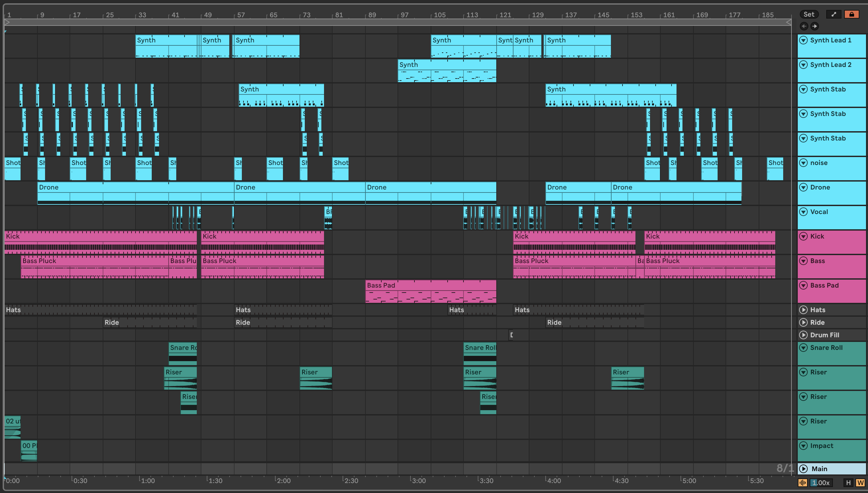Toggle the Lock Envelopes padlock button
The image size is (868, 493).
click(851, 14)
